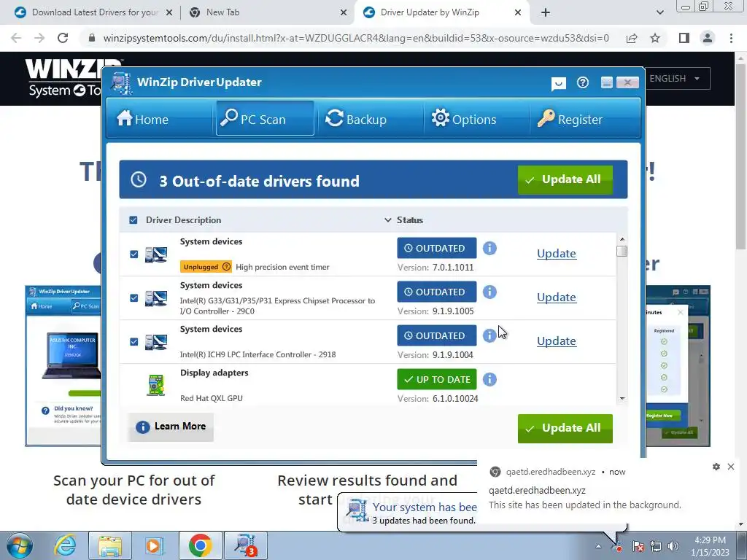The image size is (747, 560).
Task: Click the WinZip Driver Updater app logo icon
Action: pyautogui.click(x=122, y=83)
